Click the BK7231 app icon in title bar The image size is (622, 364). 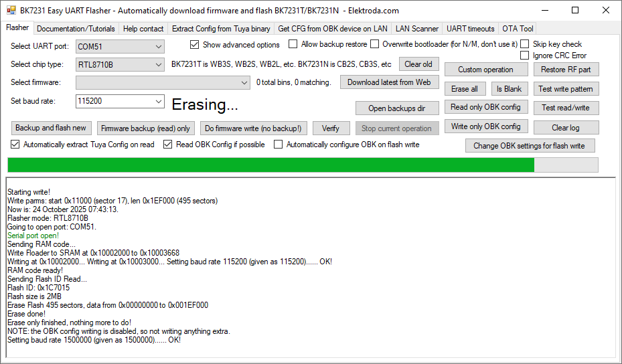[x=11, y=10]
